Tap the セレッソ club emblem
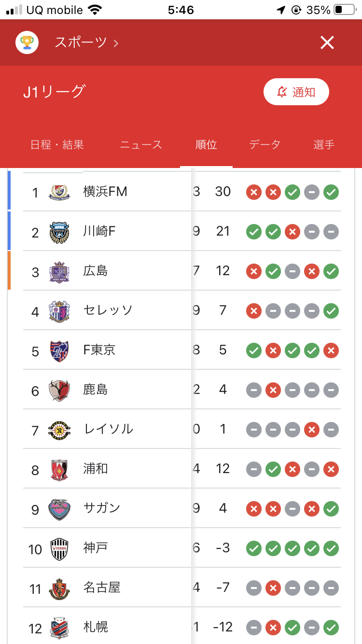 pos(59,311)
